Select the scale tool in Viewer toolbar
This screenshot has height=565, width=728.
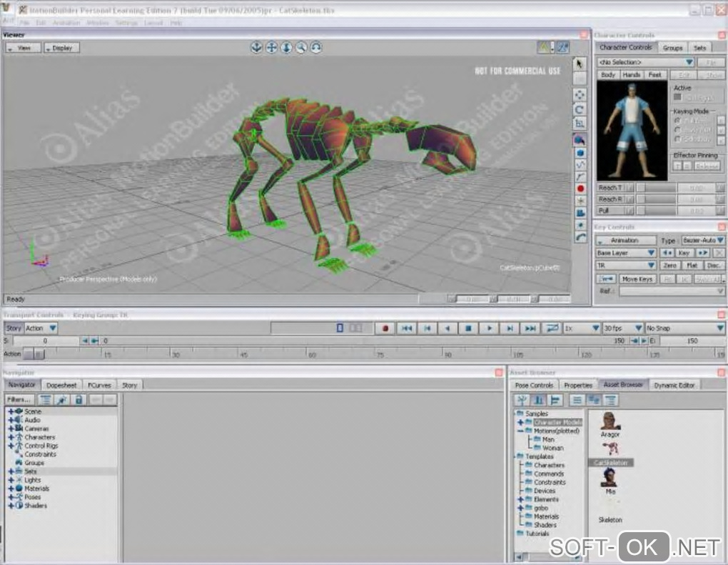pos(580,123)
